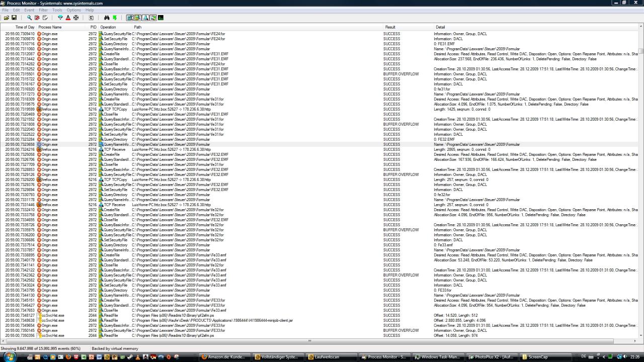Open the Windows Start orb

coord(10,356)
